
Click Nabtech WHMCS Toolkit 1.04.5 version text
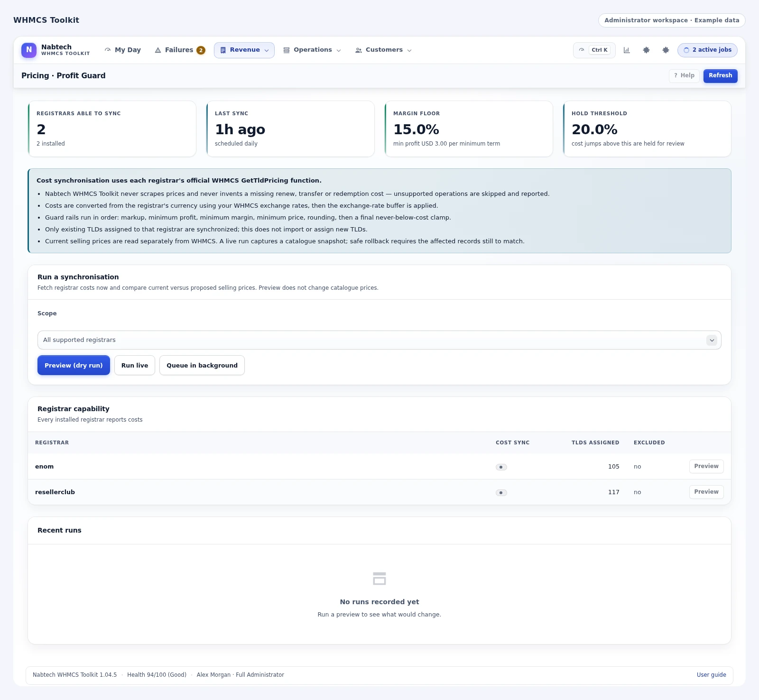click(74, 675)
